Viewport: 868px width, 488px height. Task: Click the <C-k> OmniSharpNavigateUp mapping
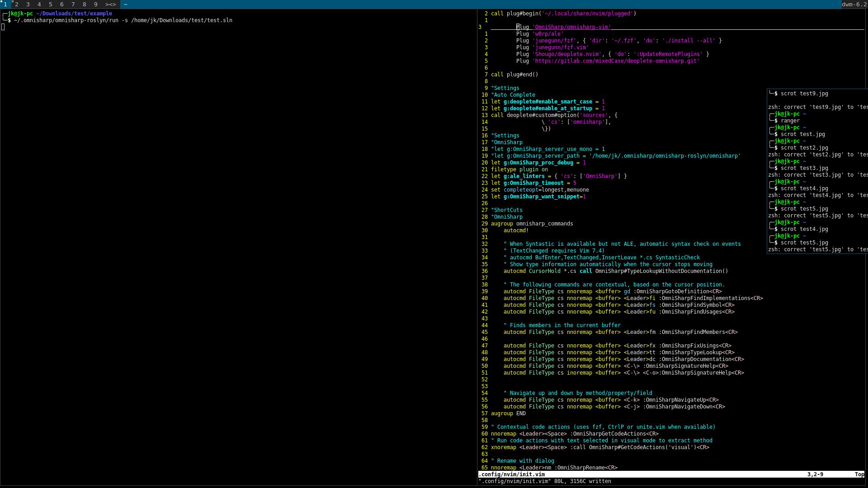tap(611, 400)
